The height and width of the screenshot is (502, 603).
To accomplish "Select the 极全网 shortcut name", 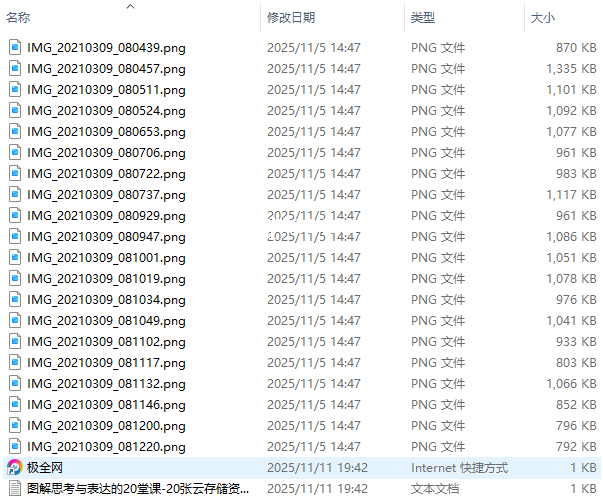I will [45, 467].
